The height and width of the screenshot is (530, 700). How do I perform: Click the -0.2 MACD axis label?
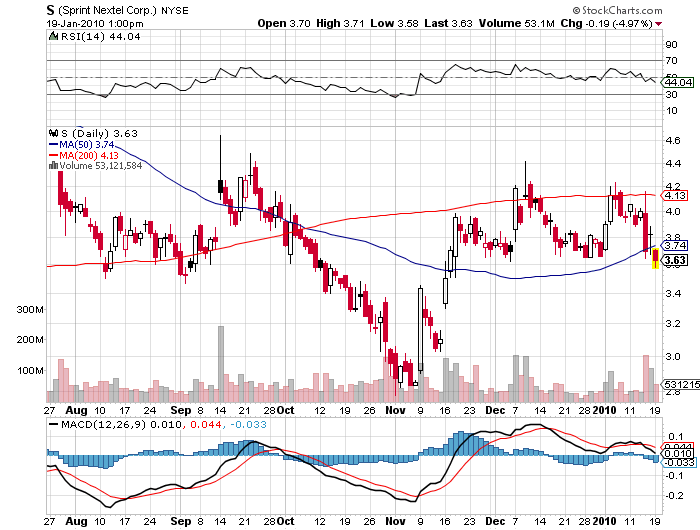pyautogui.click(x=673, y=496)
